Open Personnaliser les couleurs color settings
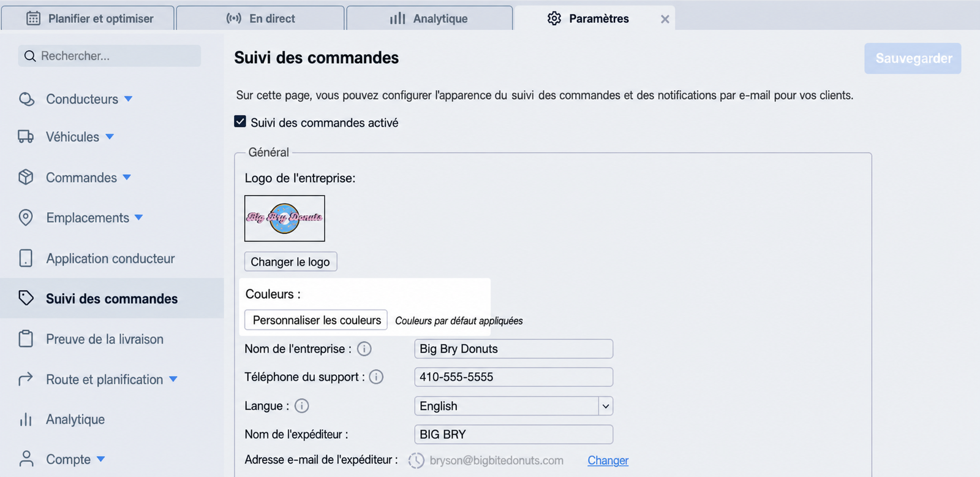The height and width of the screenshot is (477, 980). click(x=316, y=320)
